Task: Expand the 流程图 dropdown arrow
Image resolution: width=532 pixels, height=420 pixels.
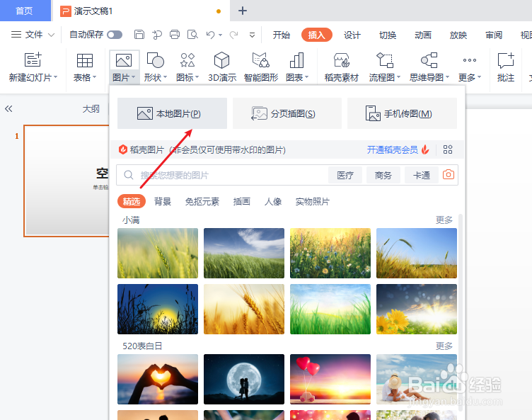Action: tap(399, 77)
